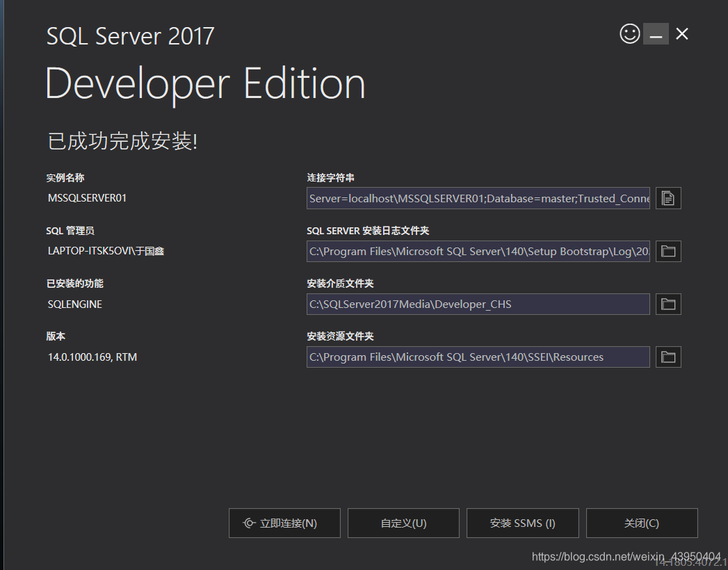Click SQL administrator value LAPTOP-ITSK5OVI\于国鑫
The image size is (728, 570).
tap(106, 251)
